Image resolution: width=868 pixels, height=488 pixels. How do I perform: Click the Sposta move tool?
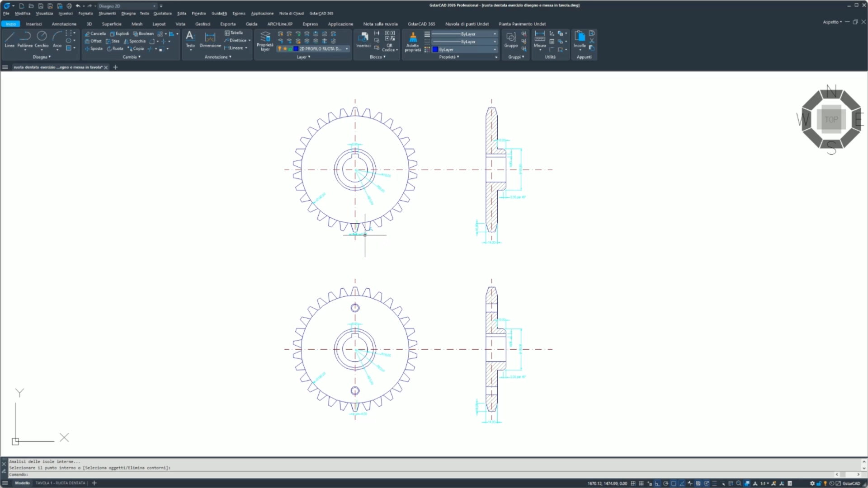pos(94,48)
